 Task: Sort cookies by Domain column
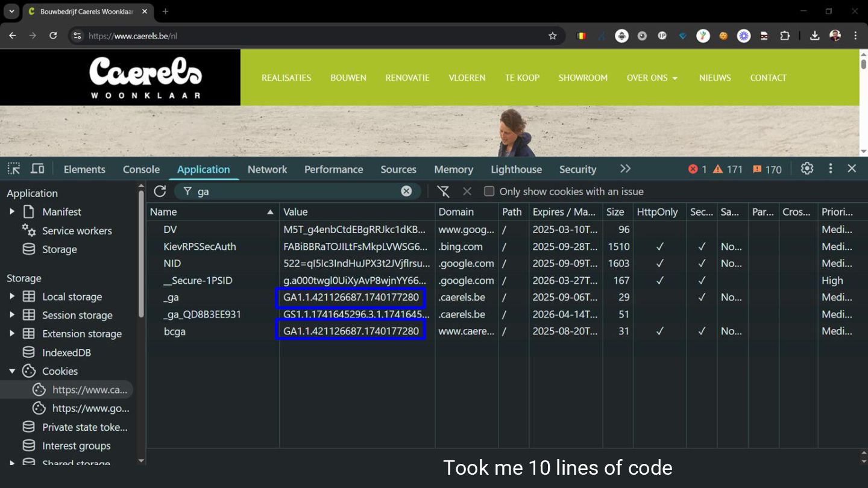click(467, 212)
